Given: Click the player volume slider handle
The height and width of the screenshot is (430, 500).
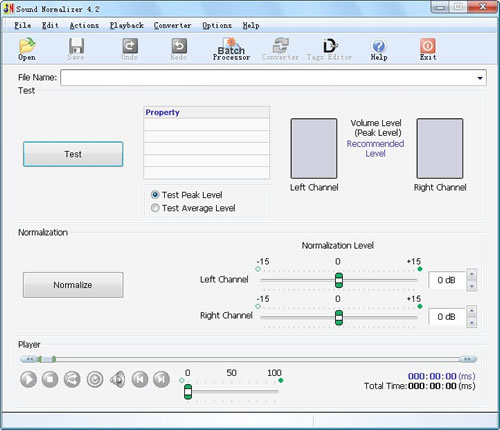Looking at the screenshot, I should 188,392.
